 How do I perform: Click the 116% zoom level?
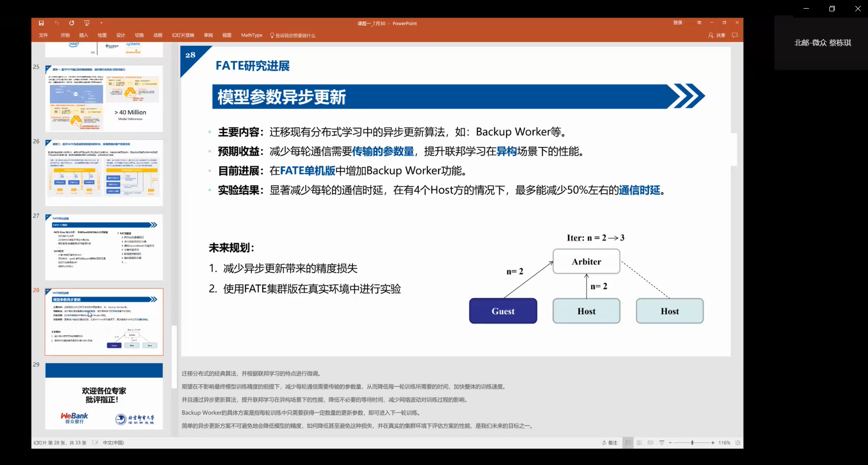point(725,443)
